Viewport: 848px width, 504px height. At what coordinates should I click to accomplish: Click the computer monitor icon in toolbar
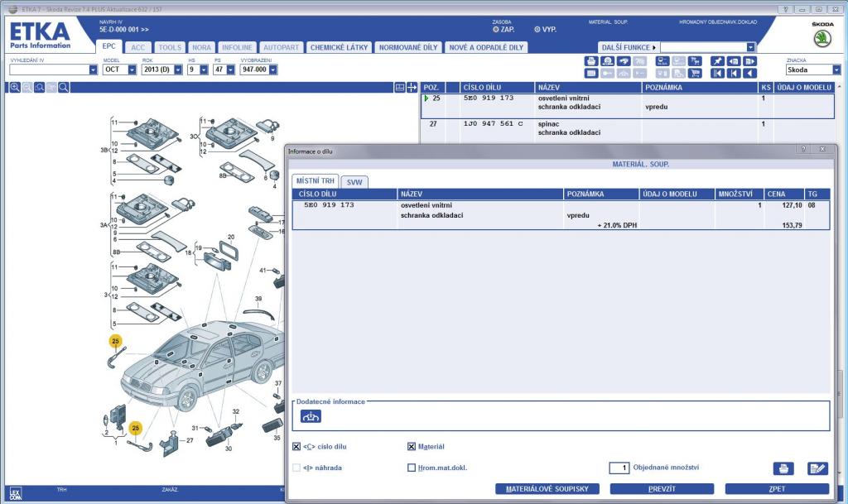[x=662, y=61]
